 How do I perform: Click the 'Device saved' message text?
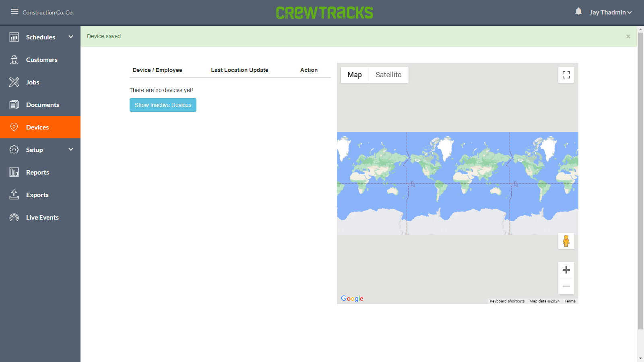tap(104, 36)
